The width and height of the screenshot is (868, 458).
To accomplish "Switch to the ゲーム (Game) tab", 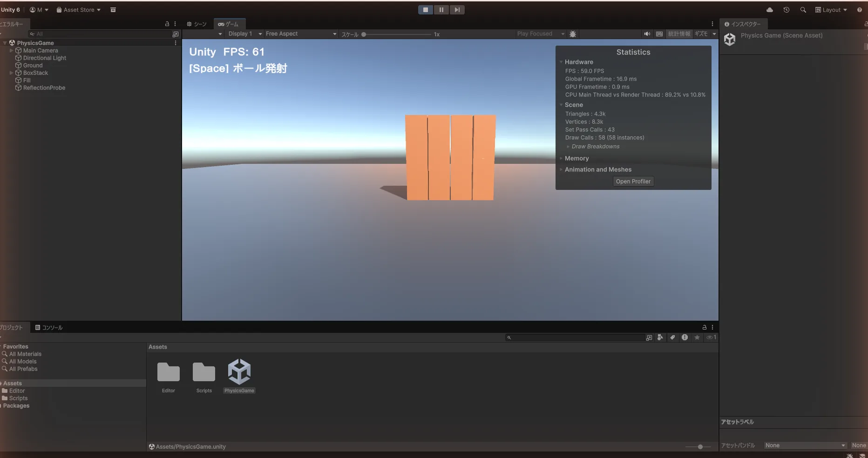I will coord(229,24).
